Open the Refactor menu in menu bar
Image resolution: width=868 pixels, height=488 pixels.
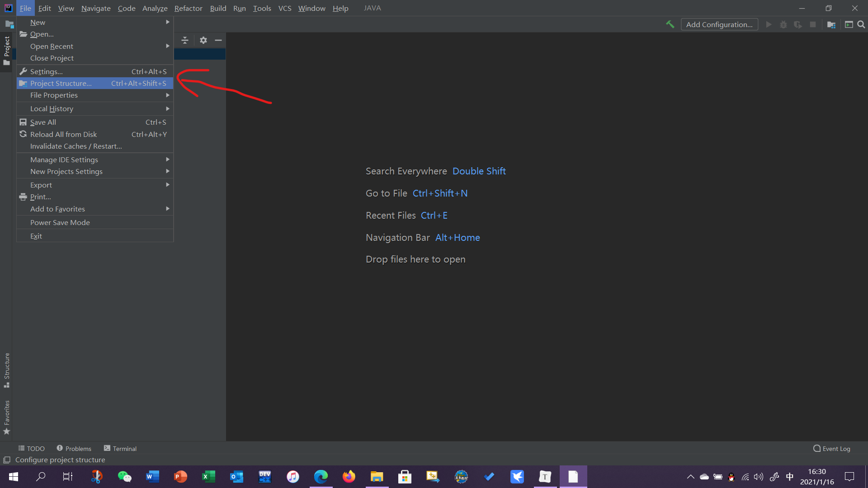[188, 8]
